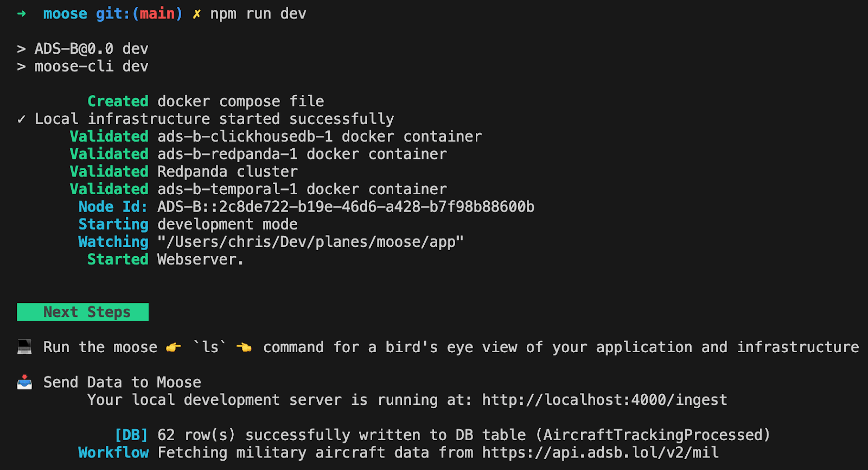Click the `ls` command text
Screen dimensions: 868x470
(210, 347)
